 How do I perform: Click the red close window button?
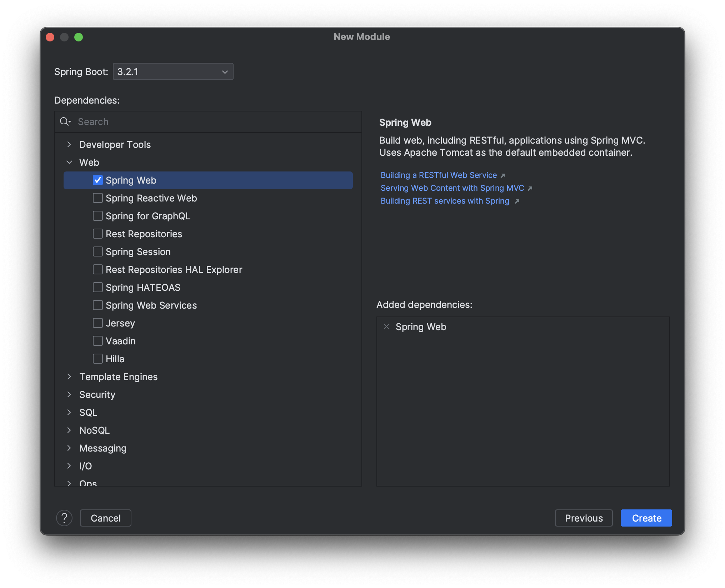click(50, 37)
